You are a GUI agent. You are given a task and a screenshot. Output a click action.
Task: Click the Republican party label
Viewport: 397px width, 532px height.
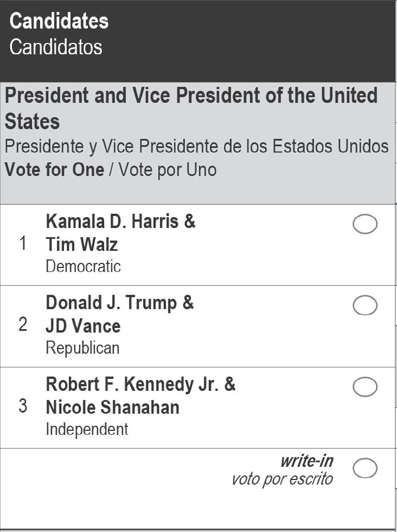point(83,348)
